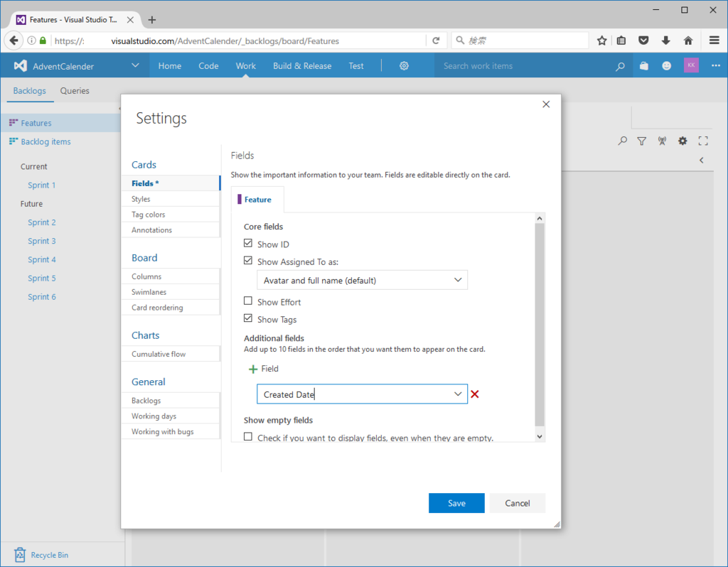Open the downloads arrow icon
This screenshot has width=728, height=567.
click(x=665, y=40)
